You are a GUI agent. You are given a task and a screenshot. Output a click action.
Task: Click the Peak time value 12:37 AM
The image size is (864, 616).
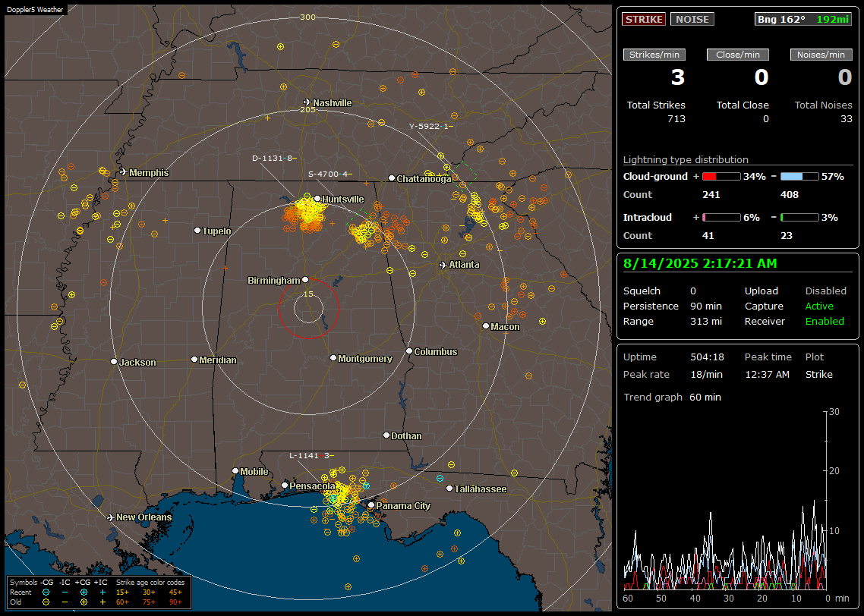click(x=767, y=374)
